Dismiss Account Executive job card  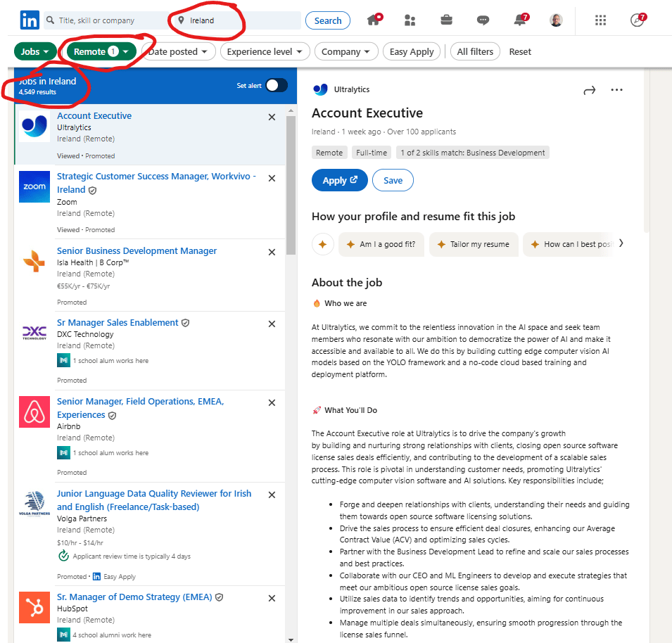(x=272, y=117)
